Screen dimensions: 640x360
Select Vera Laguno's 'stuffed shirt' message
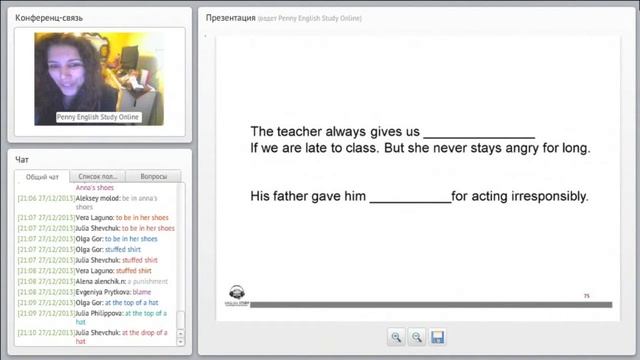[x=84, y=271]
